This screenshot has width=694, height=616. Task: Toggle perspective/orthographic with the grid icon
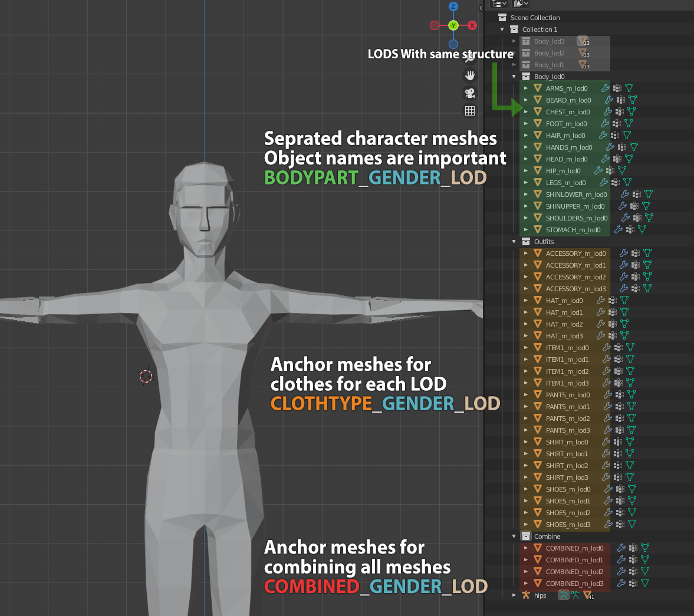coord(470,111)
